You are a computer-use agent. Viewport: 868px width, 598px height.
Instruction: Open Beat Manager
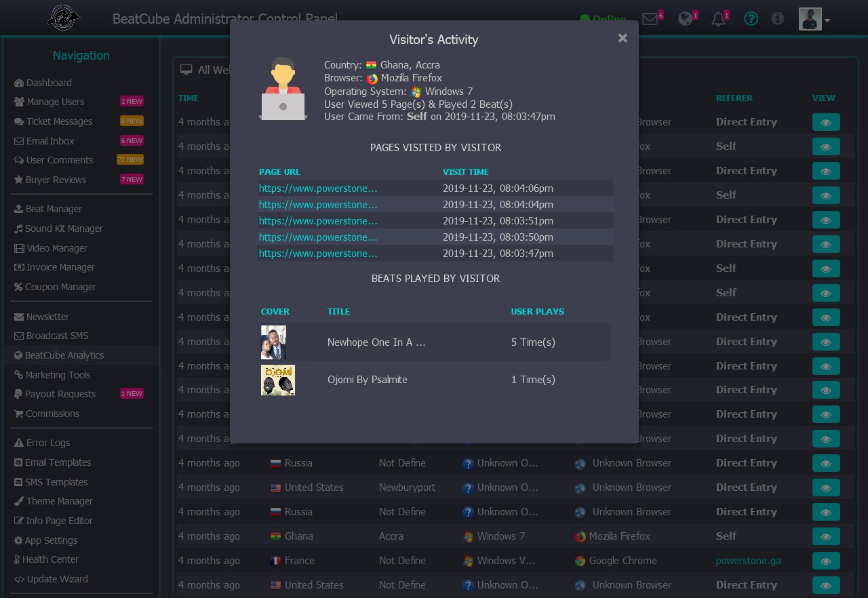point(48,209)
